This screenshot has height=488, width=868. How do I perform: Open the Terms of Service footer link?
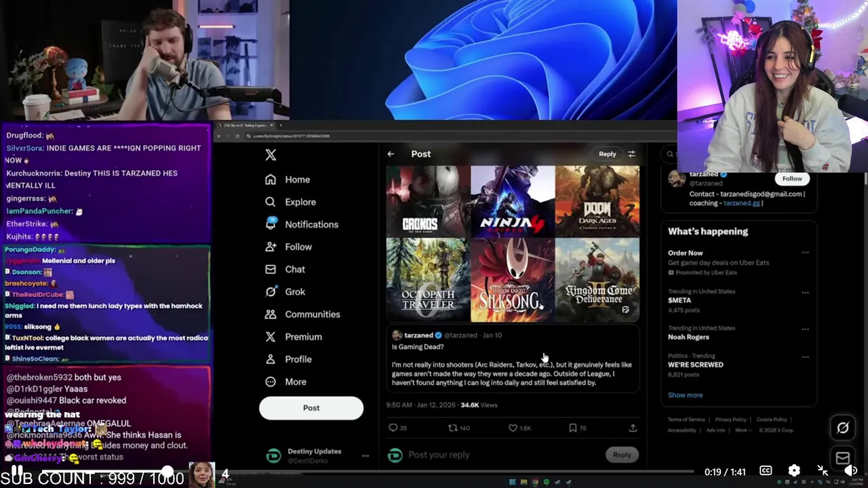click(686, 420)
